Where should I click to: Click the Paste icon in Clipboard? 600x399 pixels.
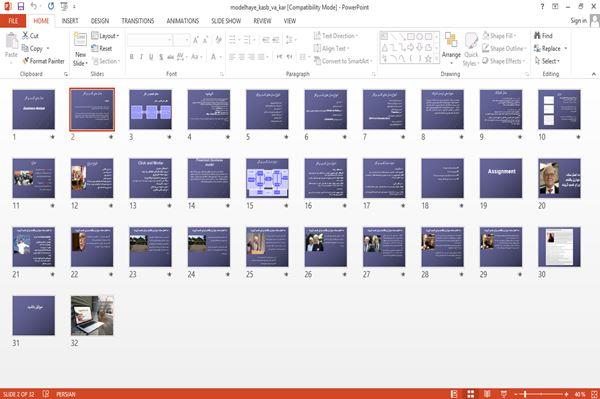tap(11, 41)
